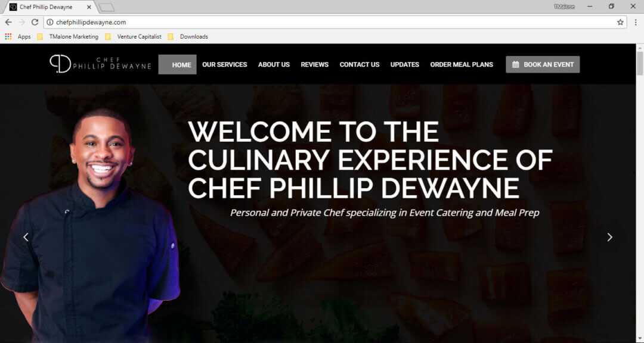Click the browser forward arrow
Viewport: 644px width, 343px height.
pos(21,22)
